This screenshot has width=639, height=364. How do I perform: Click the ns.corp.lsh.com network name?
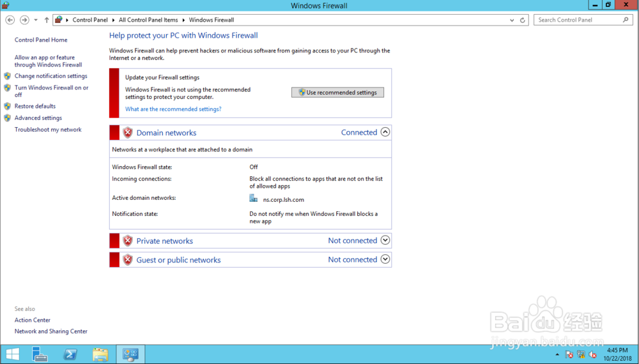click(x=284, y=200)
